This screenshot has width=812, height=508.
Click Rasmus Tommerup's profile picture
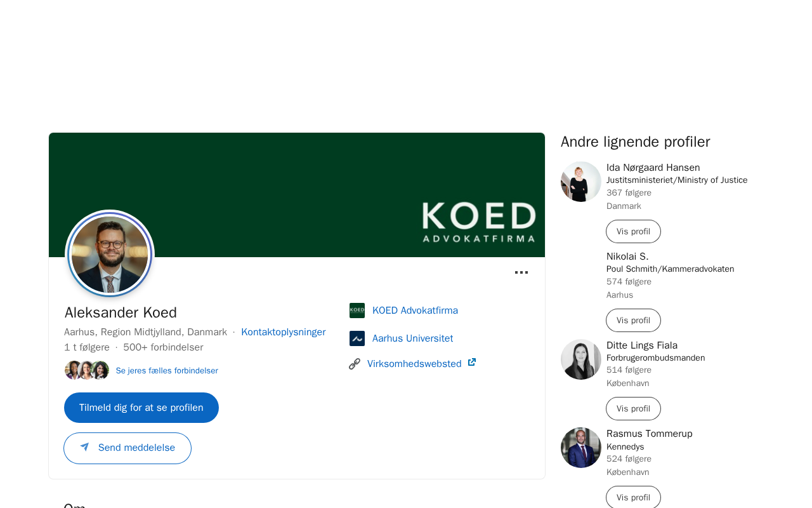point(581,448)
